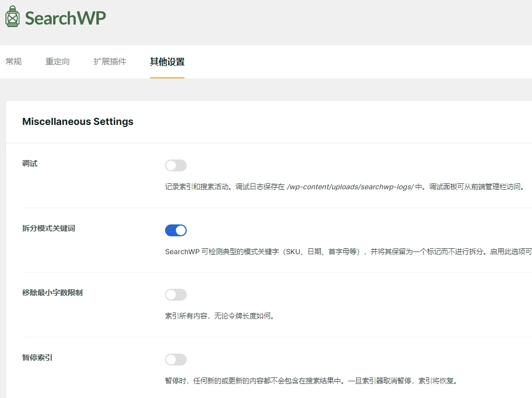Click the pause indexing description text
Image resolution: width=532 pixels, height=398 pixels.
click(x=314, y=381)
